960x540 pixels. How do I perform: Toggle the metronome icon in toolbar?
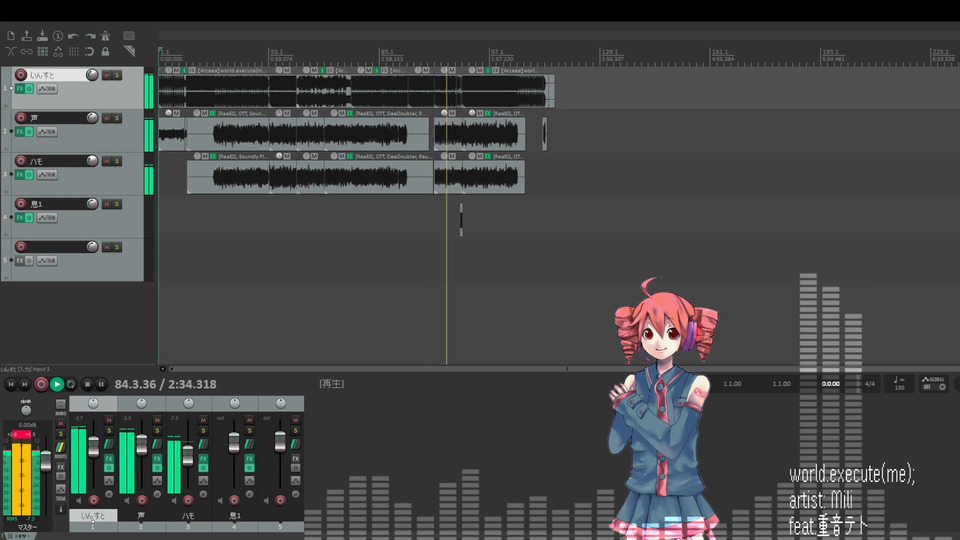(105, 36)
